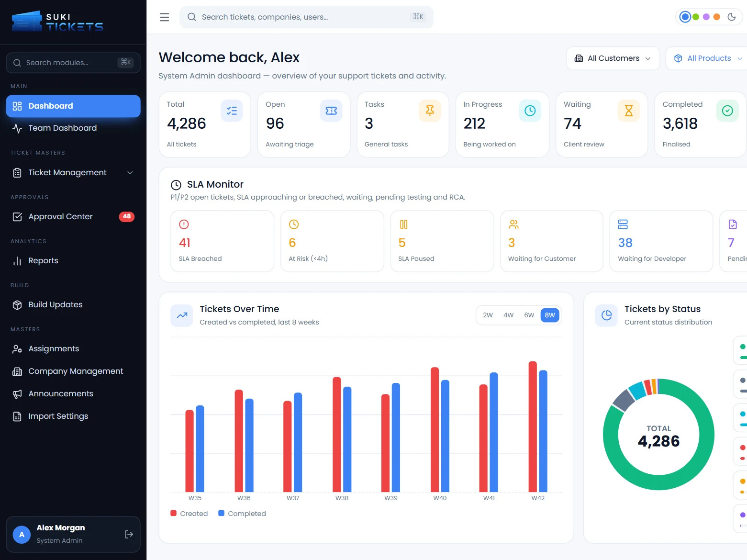747x560 pixels.
Task: Click the alert icon above SLA Breached
Action: [184, 224]
